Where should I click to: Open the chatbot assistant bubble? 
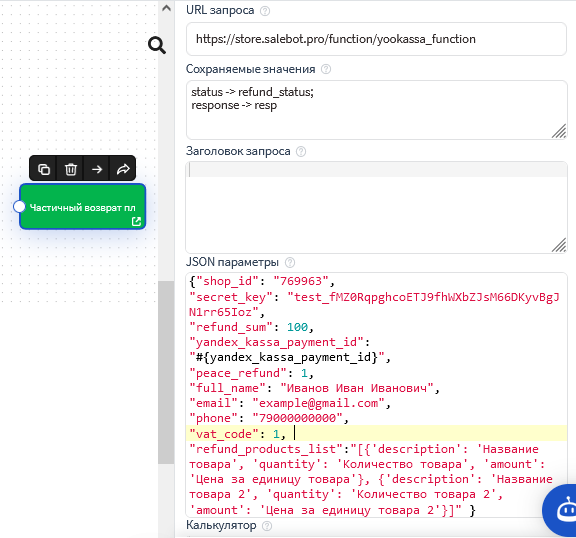[560, 510]
